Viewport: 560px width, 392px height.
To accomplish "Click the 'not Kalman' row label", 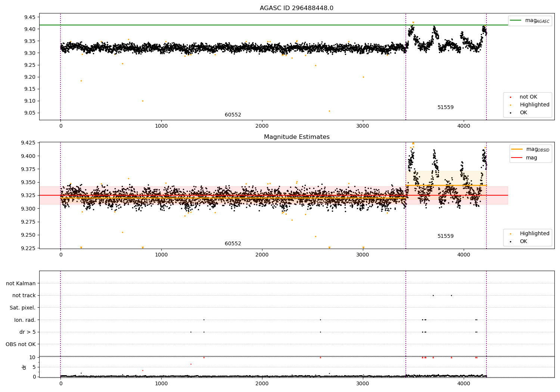I will 21,283.
